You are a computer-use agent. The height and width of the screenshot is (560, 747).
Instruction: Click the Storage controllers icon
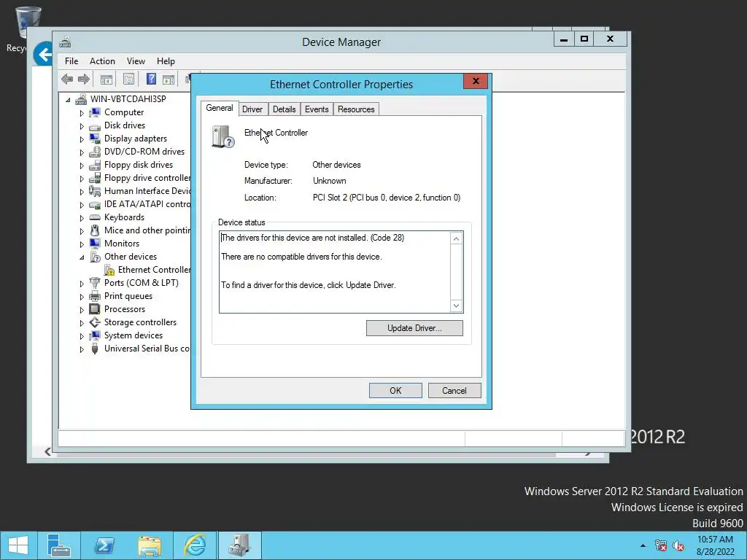pos(95,322)
